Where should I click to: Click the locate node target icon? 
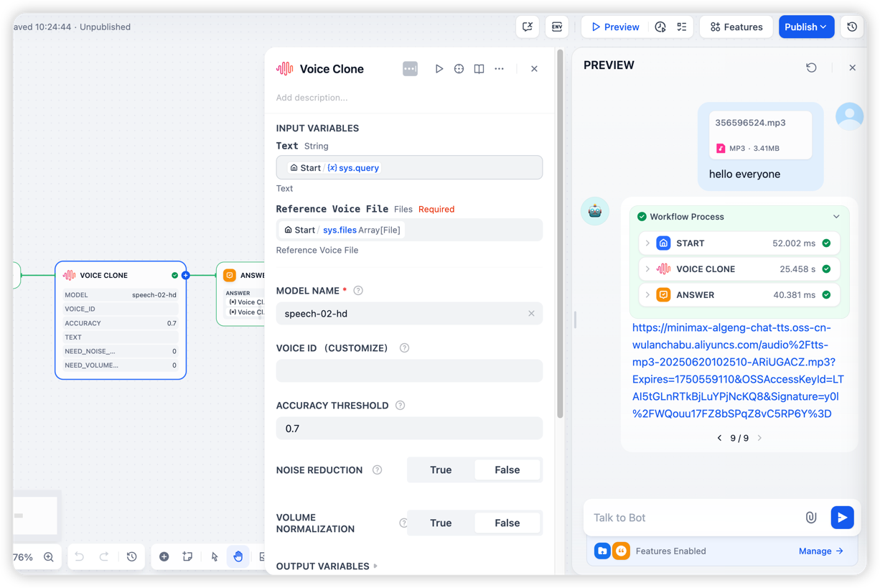tap(459, 69)
